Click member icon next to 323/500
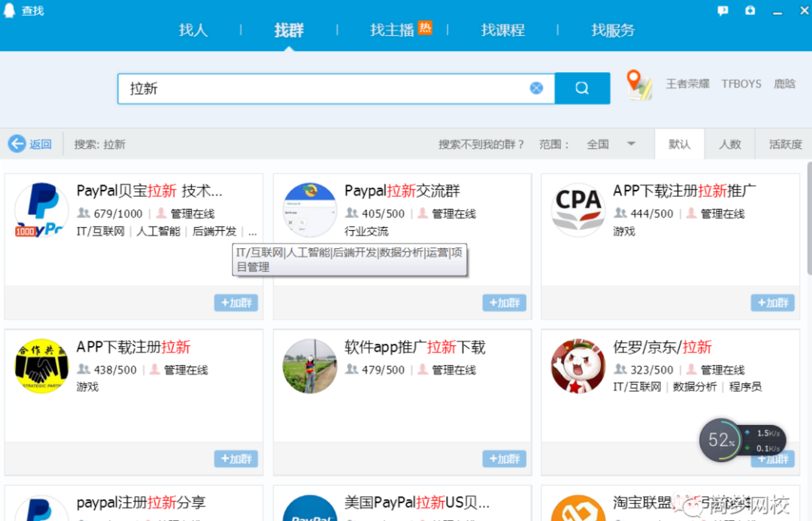The width and height of the screenshot is (812, 521). pos(620,369)
